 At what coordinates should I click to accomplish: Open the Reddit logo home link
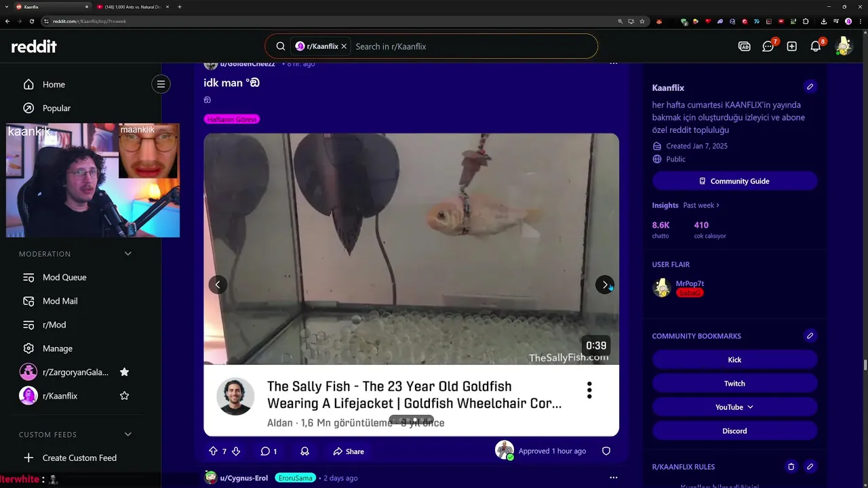tap(34, 46)
